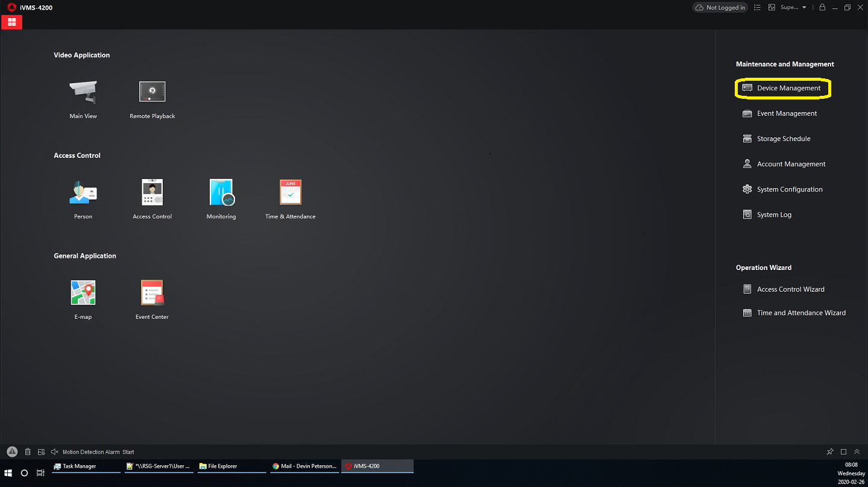Go to Event Management

coord(787,113)
